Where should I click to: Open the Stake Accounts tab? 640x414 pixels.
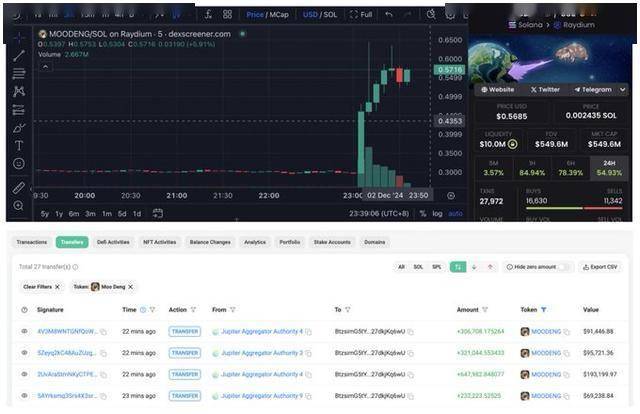332,242
